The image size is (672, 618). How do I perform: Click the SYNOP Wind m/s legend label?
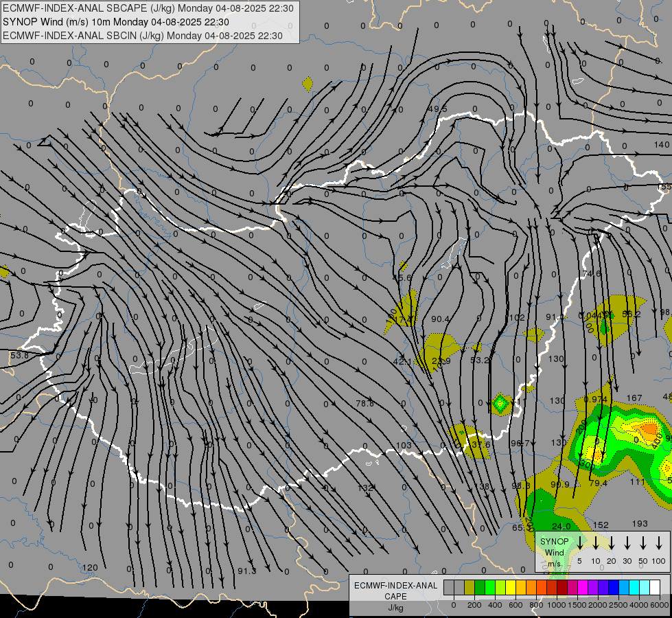pos(554,553)
